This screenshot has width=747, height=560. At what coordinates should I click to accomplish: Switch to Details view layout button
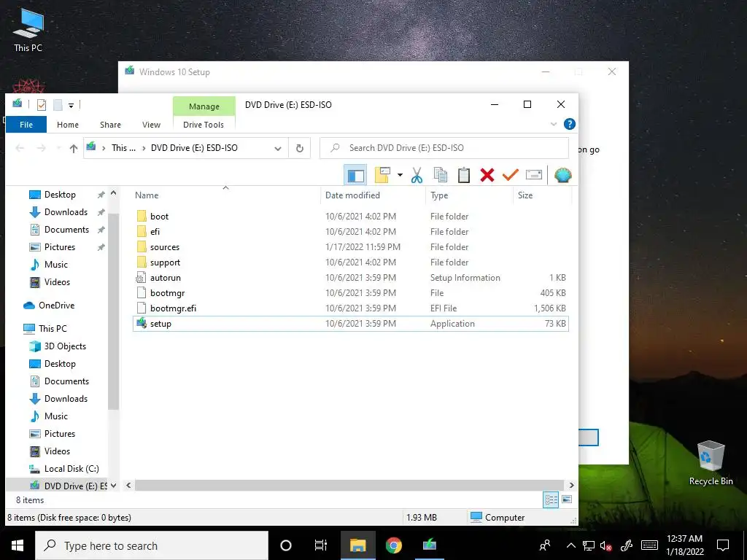point(551,499)
